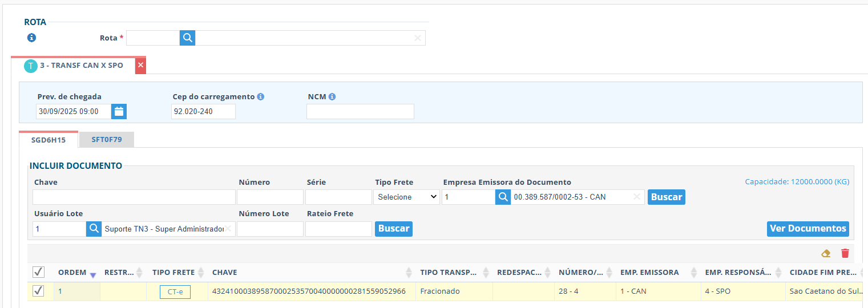Uncheck the checkbox for order row 1
Image resolution: width=868 pixels, height=308 pixels.
click(x=38, y=291)
